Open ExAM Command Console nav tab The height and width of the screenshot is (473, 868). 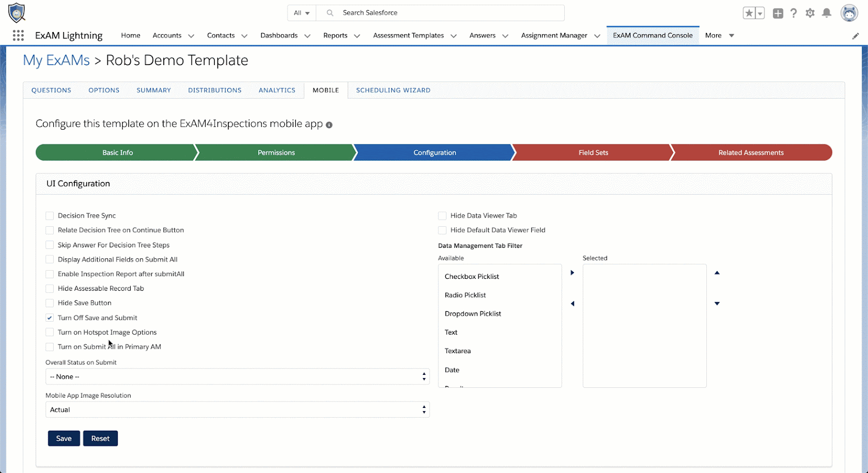[653, 36]
